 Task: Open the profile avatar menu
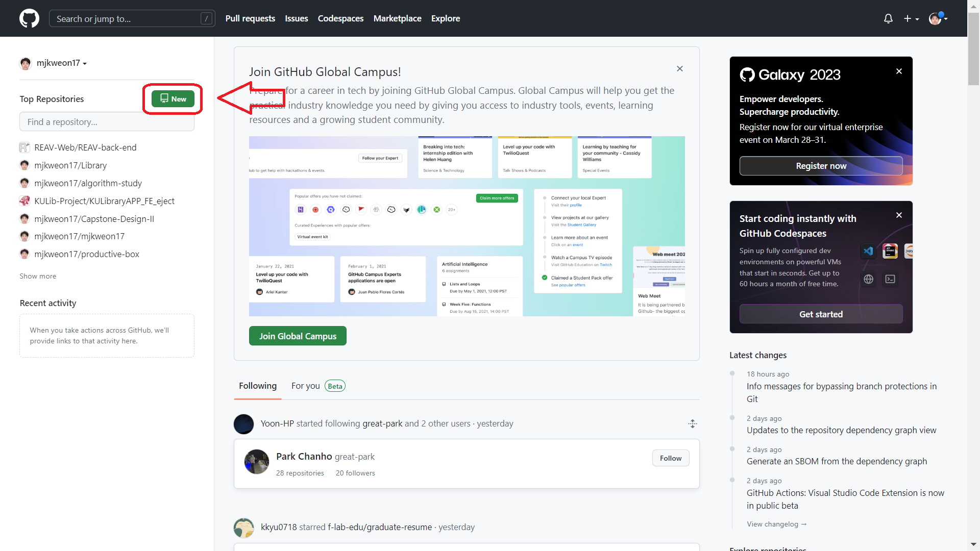coord(938,18)
